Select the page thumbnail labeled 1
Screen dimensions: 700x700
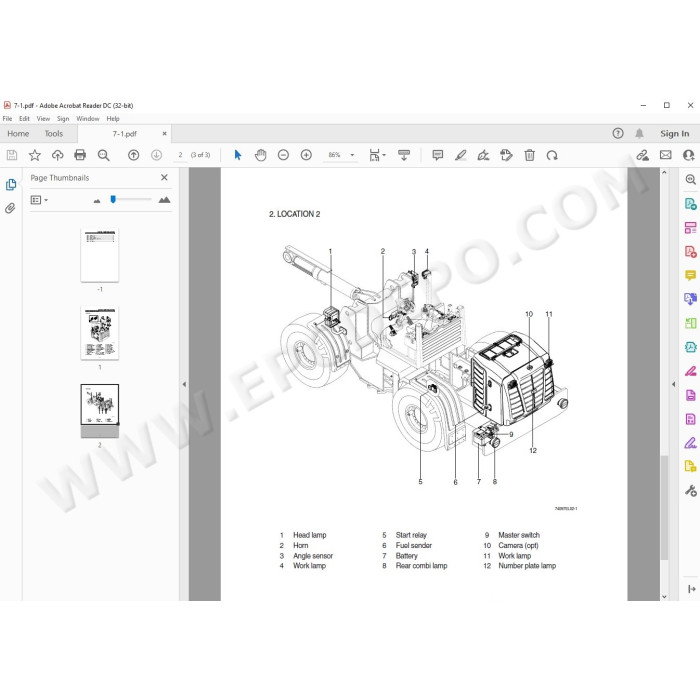[x=100, y=333]
